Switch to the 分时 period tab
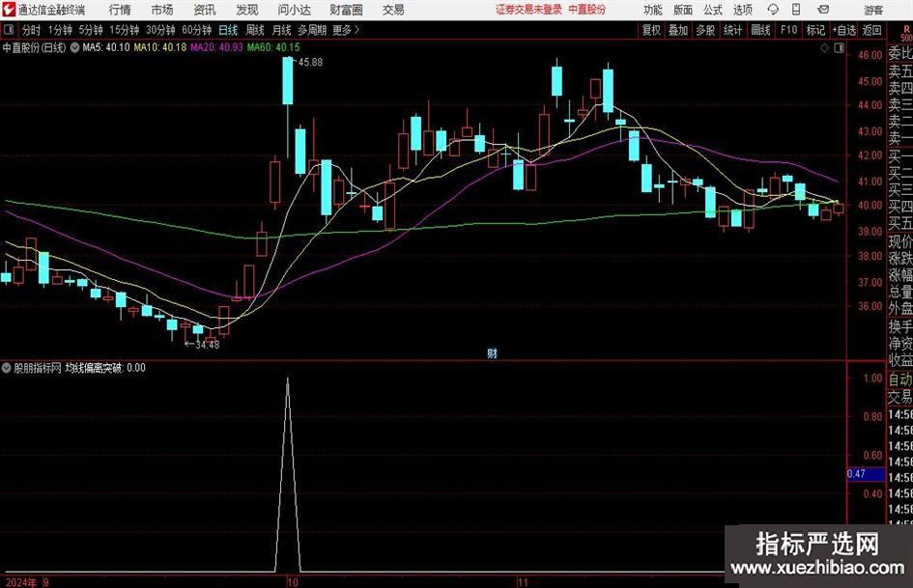This screenshot has height=588, width=913. tap(31, 30)
